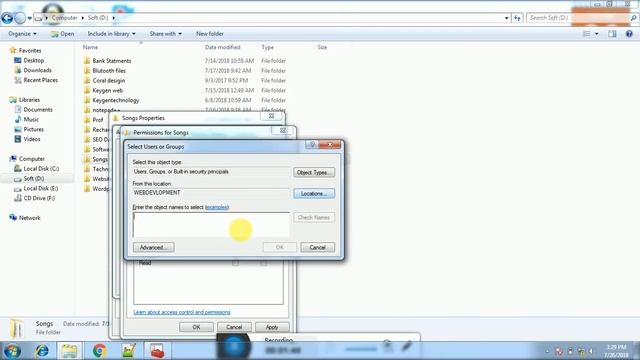Select Downloads in the navigation pane

[37, 70]
